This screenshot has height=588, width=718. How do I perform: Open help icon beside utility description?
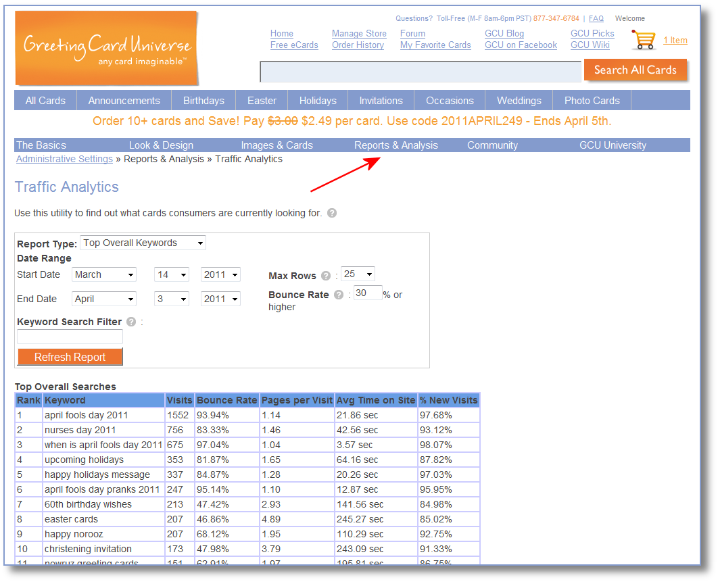click(332, 214)
